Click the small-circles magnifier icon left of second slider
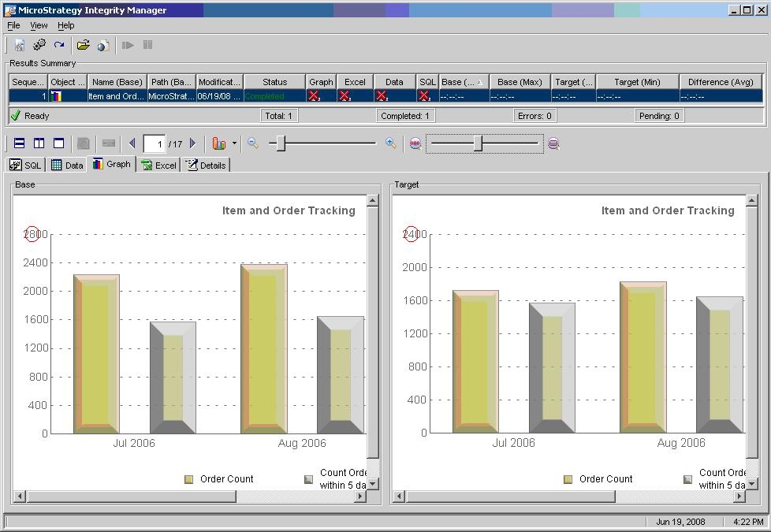The image size is (771, 532). [415, 143]
